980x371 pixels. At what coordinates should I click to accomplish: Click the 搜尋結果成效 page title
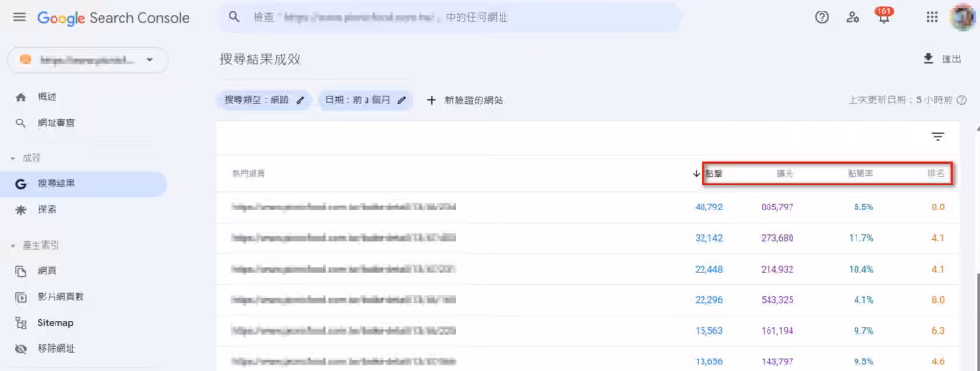(260, 58)
